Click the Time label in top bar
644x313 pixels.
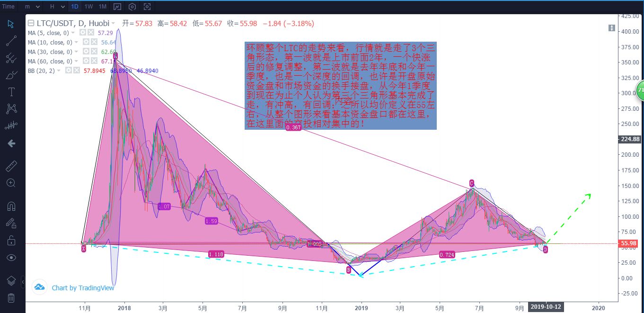[x=8, y=7]
